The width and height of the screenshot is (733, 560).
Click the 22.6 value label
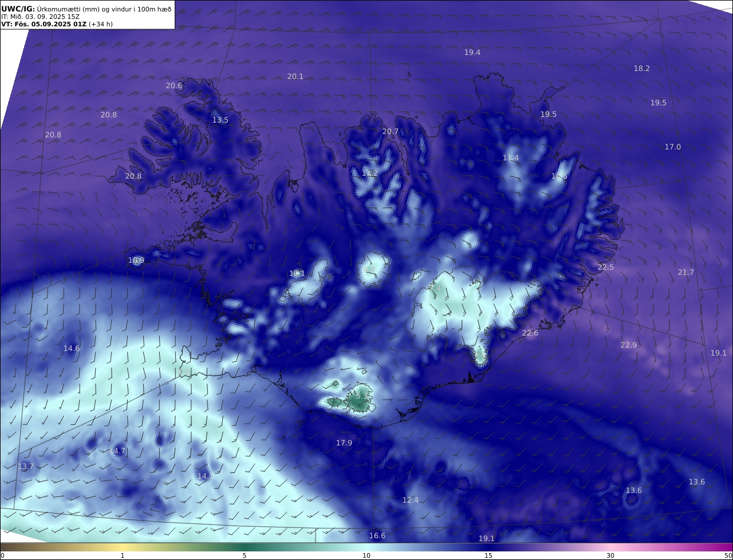530,333
